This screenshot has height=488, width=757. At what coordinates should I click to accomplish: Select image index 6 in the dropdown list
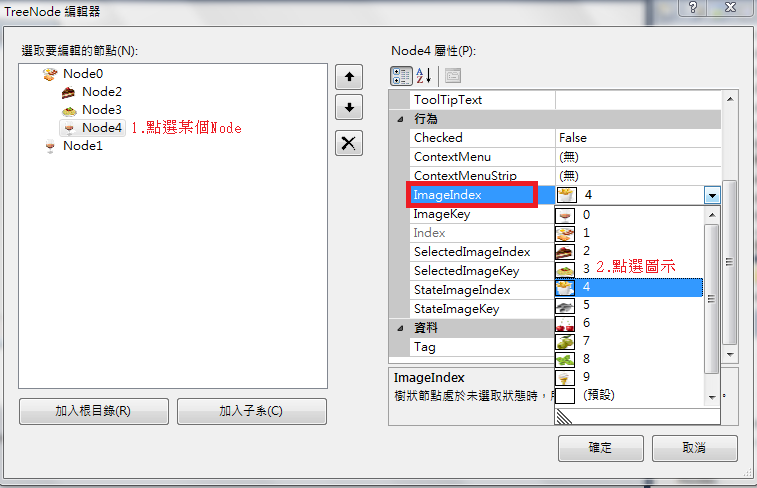click(x=629, y=323)
